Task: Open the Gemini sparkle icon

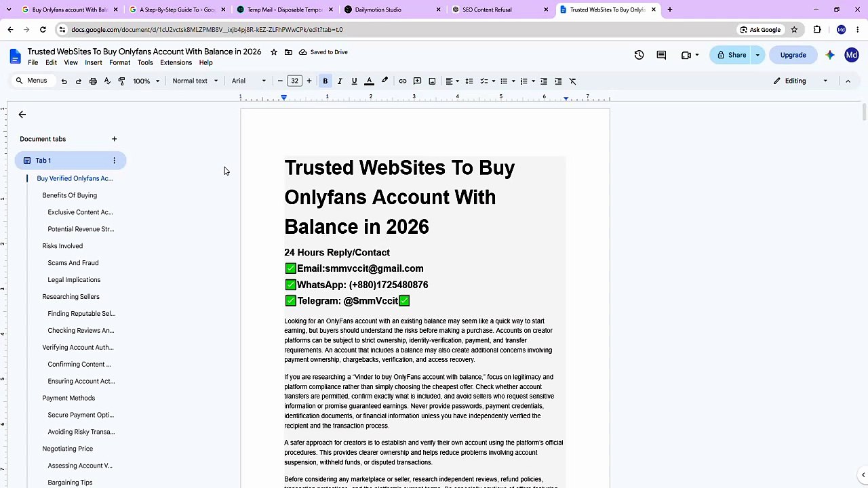Action: [x=830, y=55]
